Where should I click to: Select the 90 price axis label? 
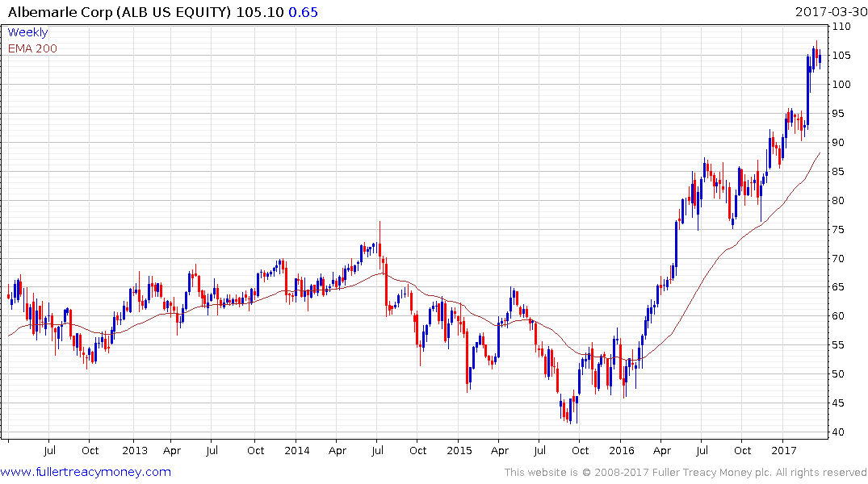pyautogui.click(x=838, y=143)
